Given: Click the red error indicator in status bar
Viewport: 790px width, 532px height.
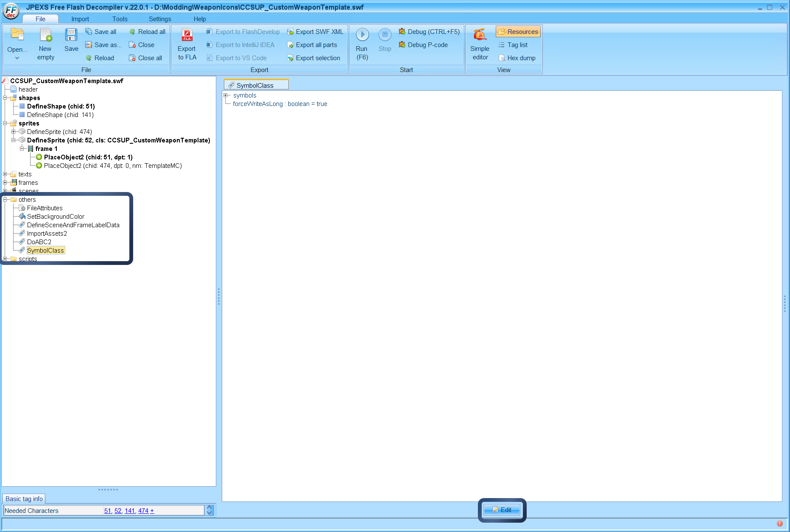Looking at the screenshot, I should (x=779, y=524).
